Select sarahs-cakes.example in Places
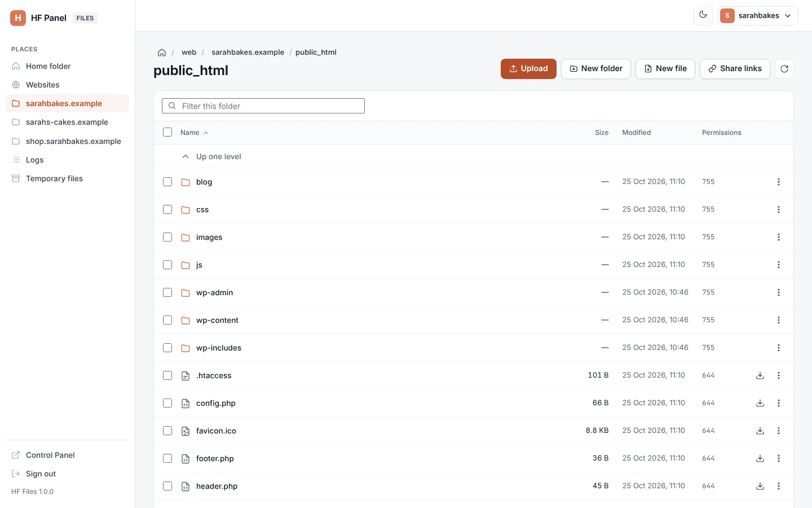Image resolution: width=812 pixels, height=508 pixels. [67, 122]
